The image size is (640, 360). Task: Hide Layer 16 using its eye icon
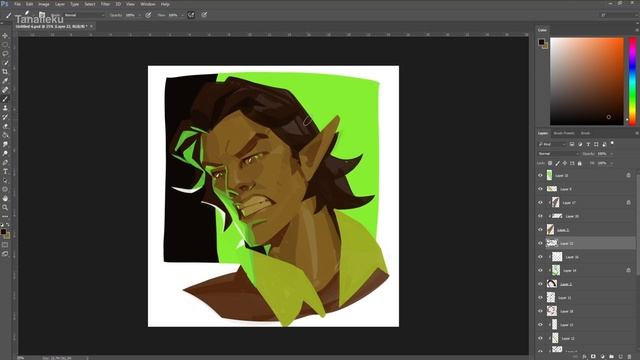(x=540, y=257)
